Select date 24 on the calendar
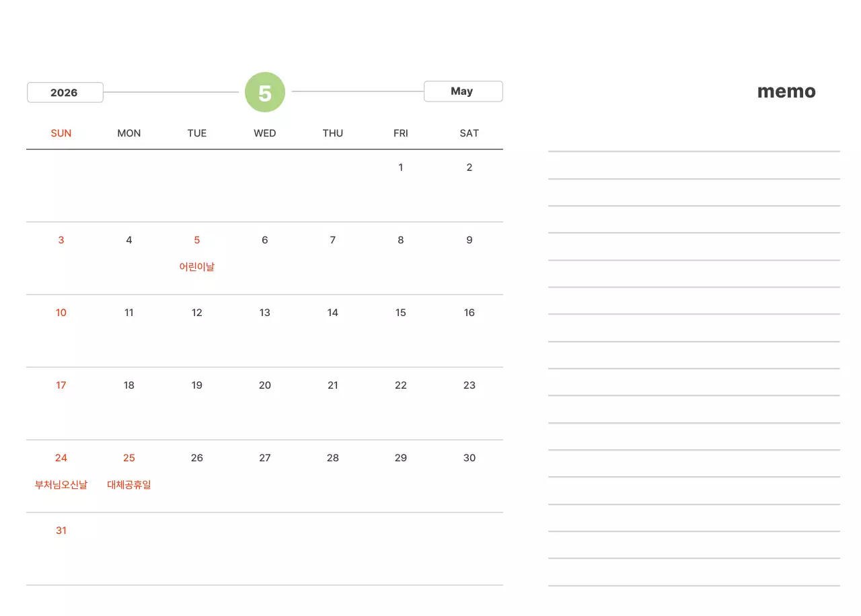 (61, 458)
